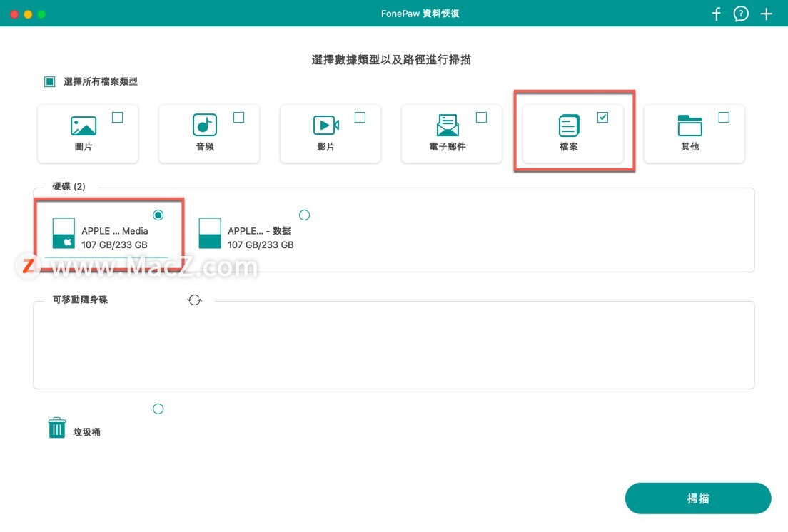Click the 其他 folder type icon
The image size is (788, 532).
[690, 126]
